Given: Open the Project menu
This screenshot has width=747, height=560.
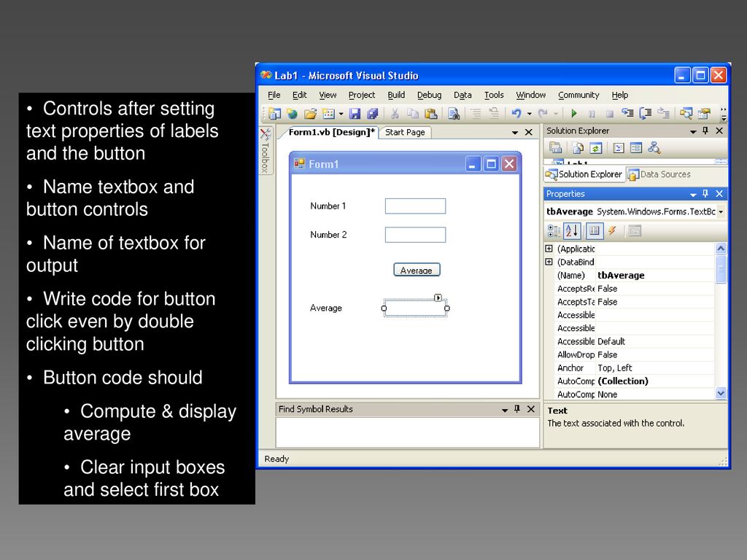Looking at the screenshot, I should point(362,95).
